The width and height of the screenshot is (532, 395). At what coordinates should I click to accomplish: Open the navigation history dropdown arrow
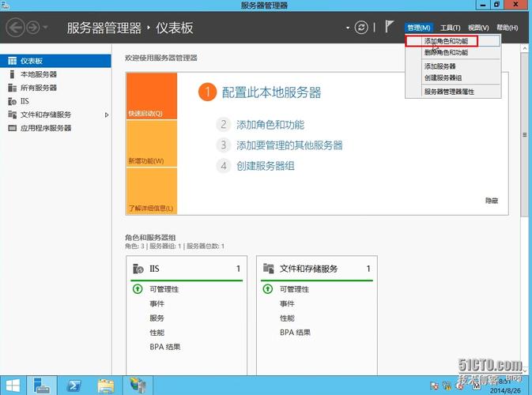tap(46, 28)
